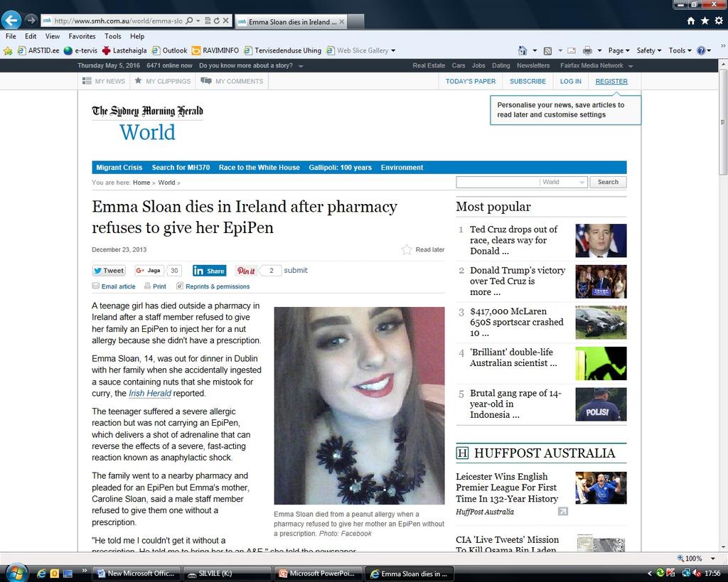Open the View menu

(53, 36)
